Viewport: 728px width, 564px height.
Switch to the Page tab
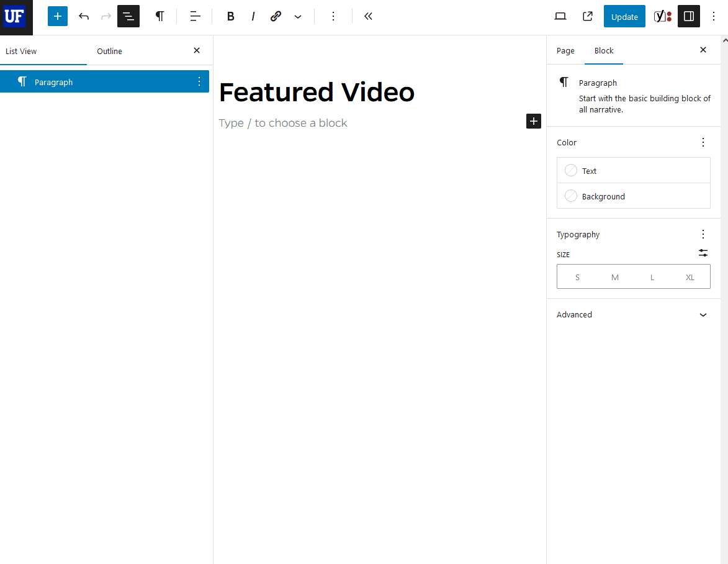(x=565, y=50)
